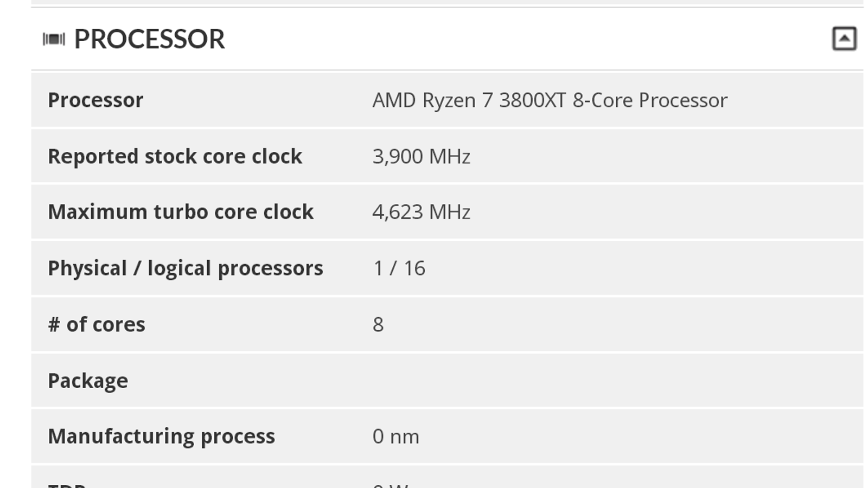The image size is (868, 488).
Task: Click the blank header area beside PROCESSOR
Action: [515, 39]
